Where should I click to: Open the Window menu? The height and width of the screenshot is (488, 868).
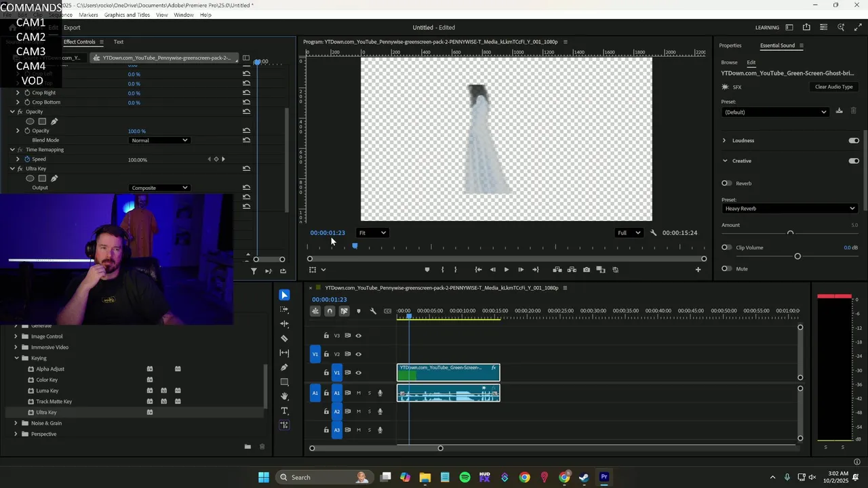coord(184,15)
